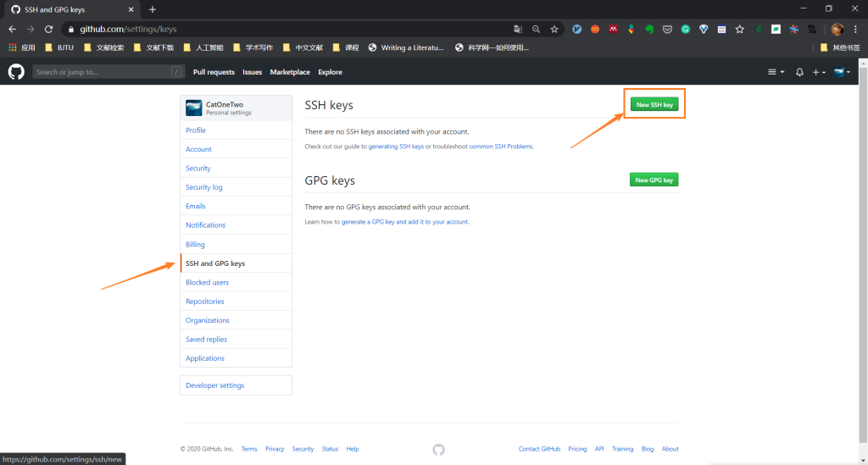Select Blocked users in settings sidebar
Image resolution: width=868 pixels, height=465 pixels.
pyautogui.click(x=236, y=282)
